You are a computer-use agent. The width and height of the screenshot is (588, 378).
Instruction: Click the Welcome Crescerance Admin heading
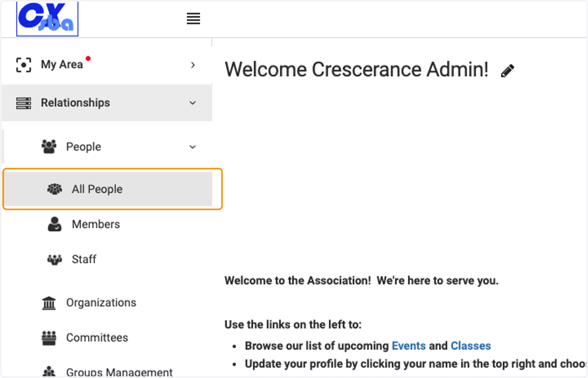[x=357, y=70]
